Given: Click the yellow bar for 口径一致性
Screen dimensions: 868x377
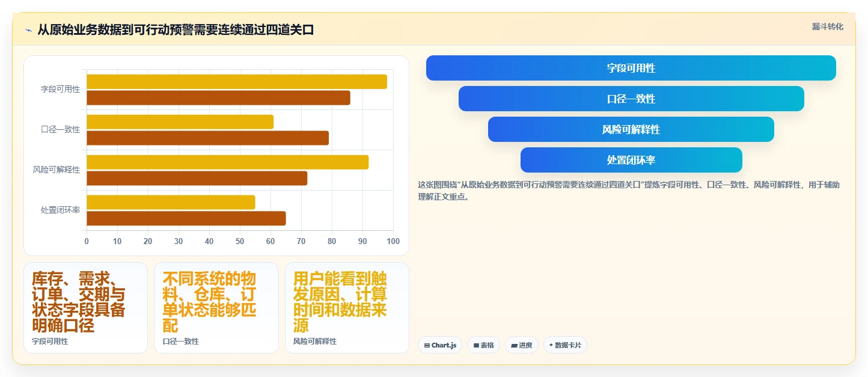Looking at the screenshot, I should (x=180, y=122).
